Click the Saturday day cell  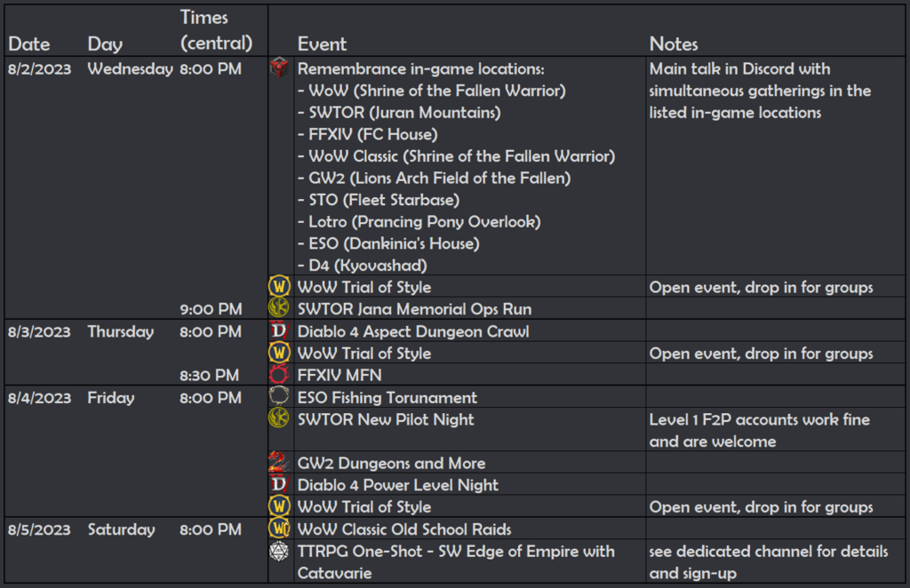pos(121,529)
